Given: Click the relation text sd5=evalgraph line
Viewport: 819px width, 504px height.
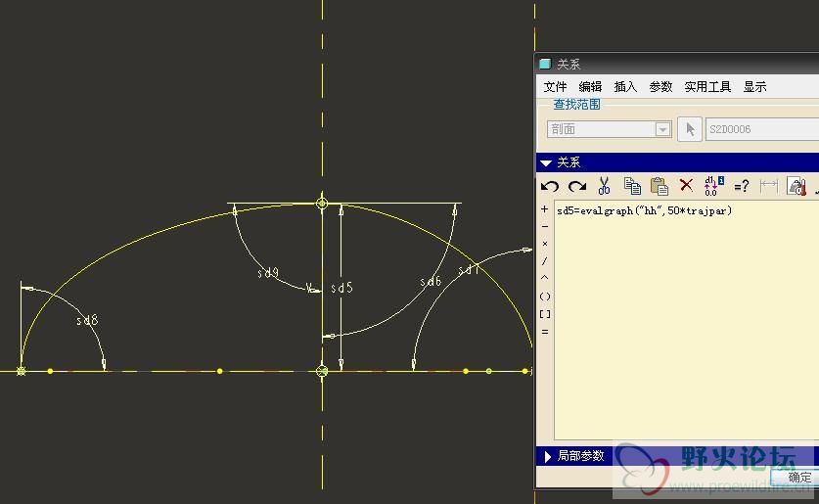Looking at the screenshot, I should click(645, 210).
